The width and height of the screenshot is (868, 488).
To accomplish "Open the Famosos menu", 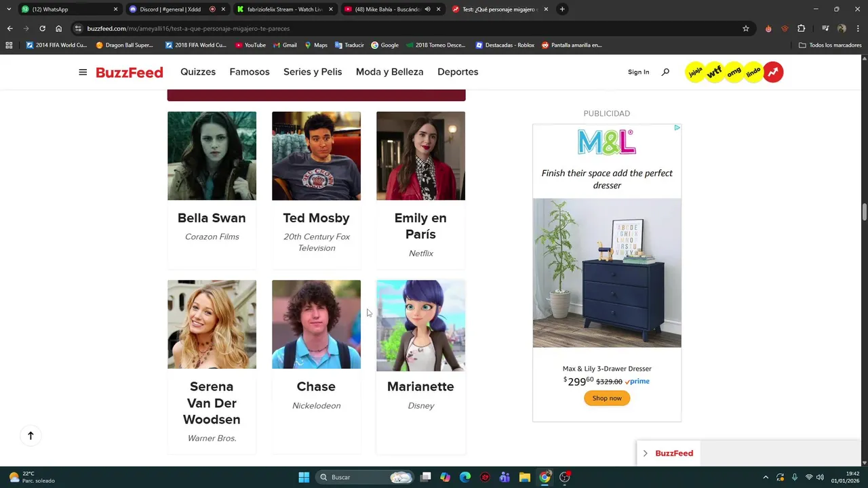I will coord(250,72).
